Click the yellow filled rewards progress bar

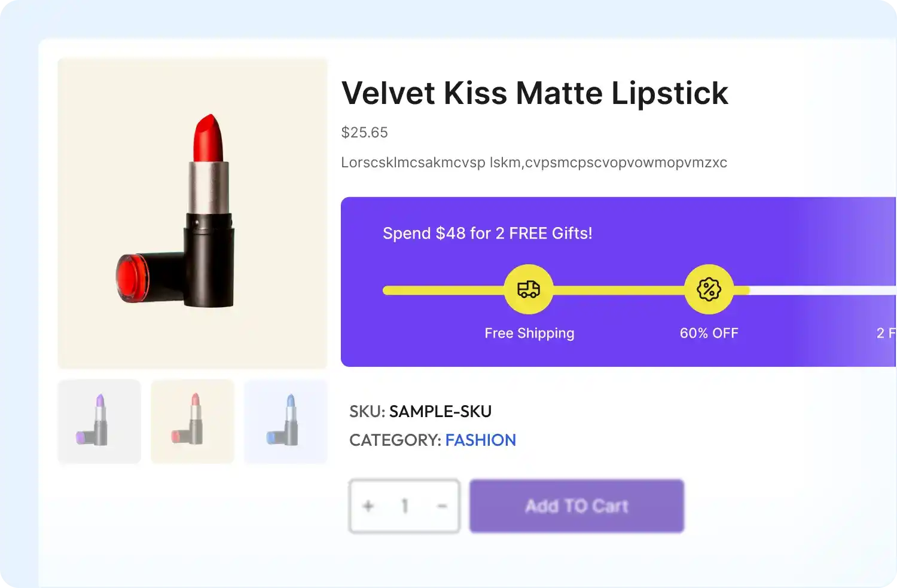coord(616,290)
